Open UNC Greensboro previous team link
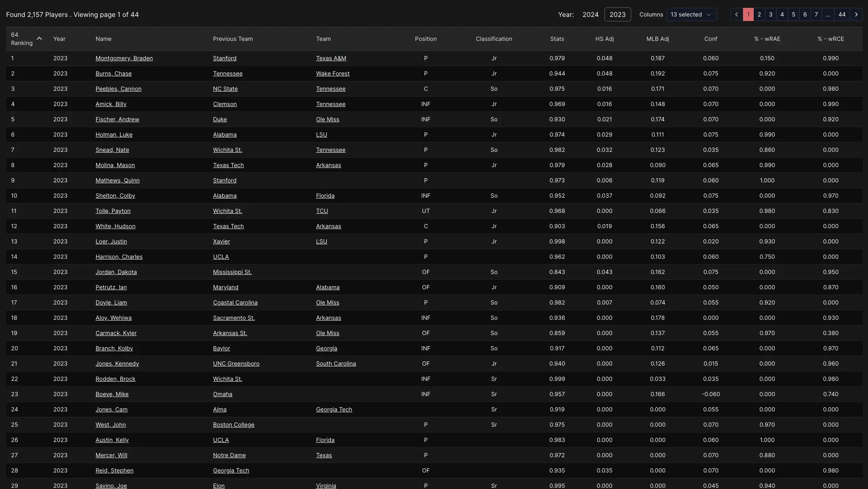Viewport: 868px width, 489px height. [236, 364]
